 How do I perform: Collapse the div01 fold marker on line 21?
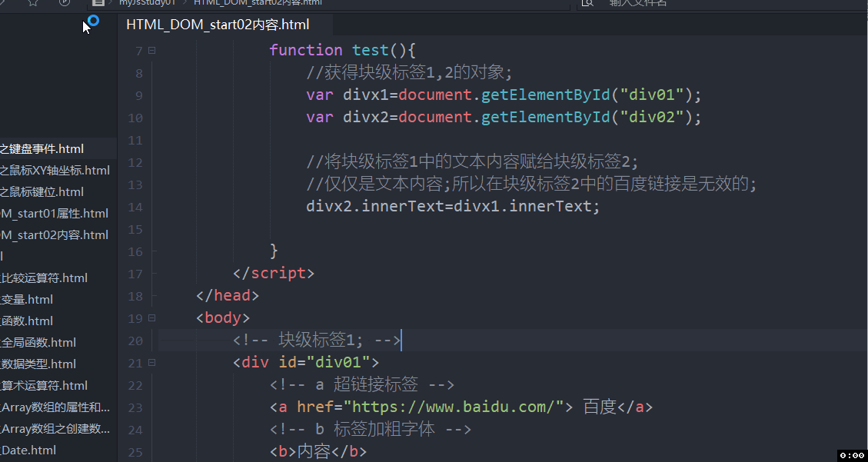point(151,362)
